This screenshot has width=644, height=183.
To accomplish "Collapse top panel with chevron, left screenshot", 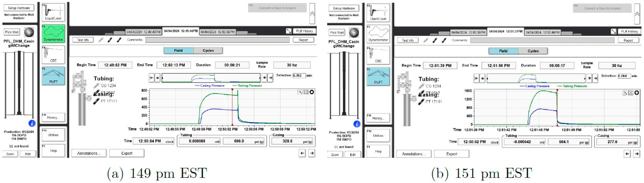I will pyautogui.click(x=312, y=13).
